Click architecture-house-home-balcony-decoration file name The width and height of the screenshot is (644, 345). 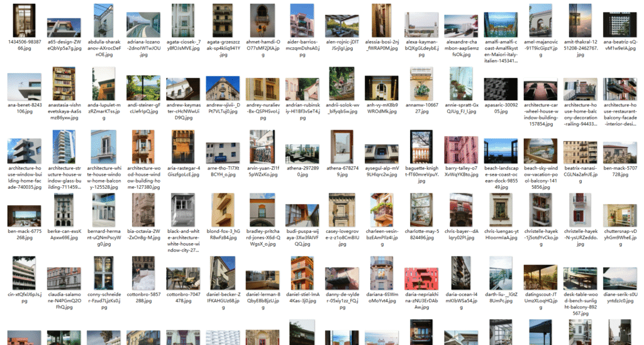point(580,115)
